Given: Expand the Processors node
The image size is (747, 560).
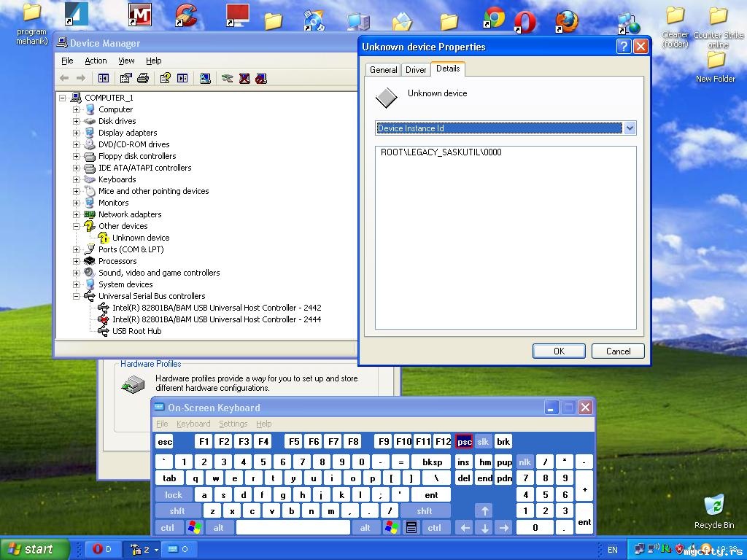Looking at the screenshot, I should 76,261.
